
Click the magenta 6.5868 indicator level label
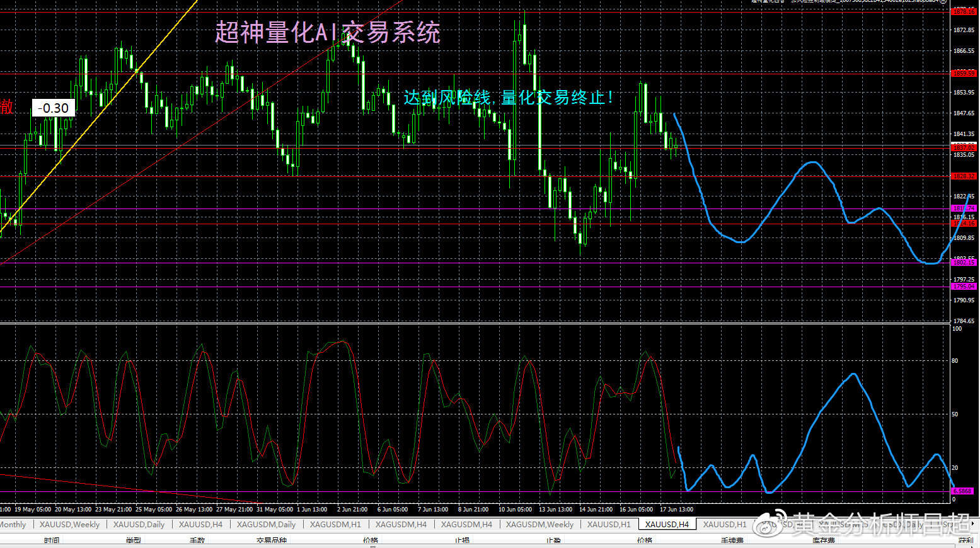click(962, 491)
